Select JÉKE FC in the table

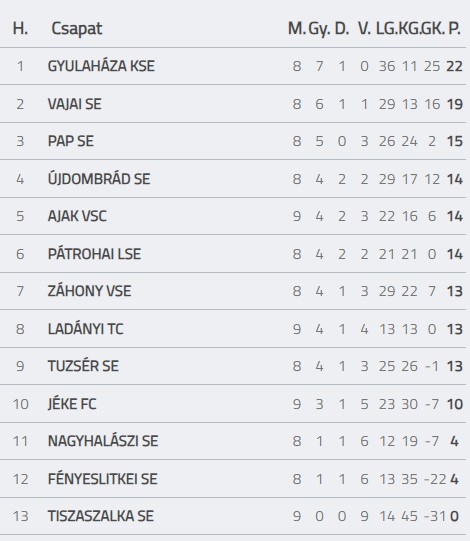pos(72,404)
